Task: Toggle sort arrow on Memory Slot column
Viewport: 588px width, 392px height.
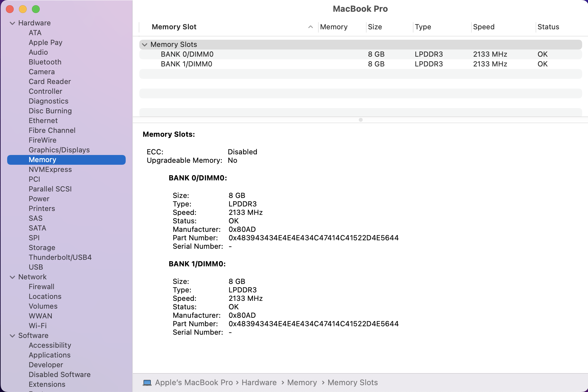Action: 311,27
